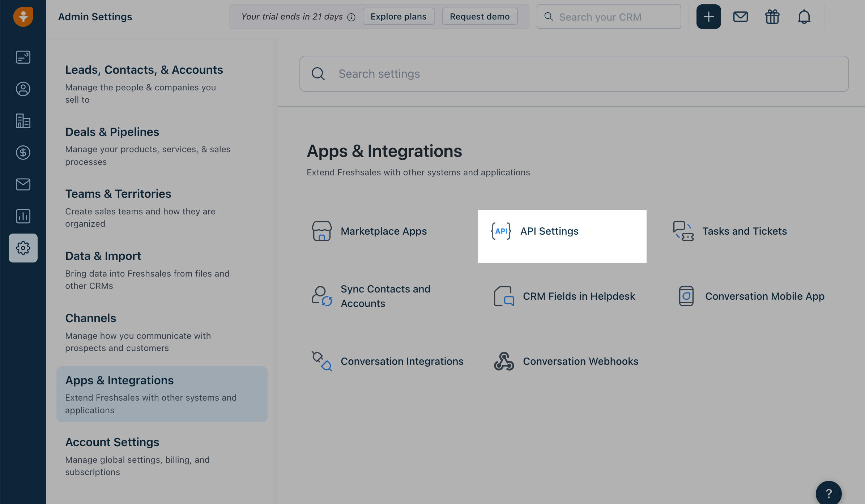The width and height of the screenshot is (865, 504).
Task: Click the Request demo button
Action: tap(480, 17)
